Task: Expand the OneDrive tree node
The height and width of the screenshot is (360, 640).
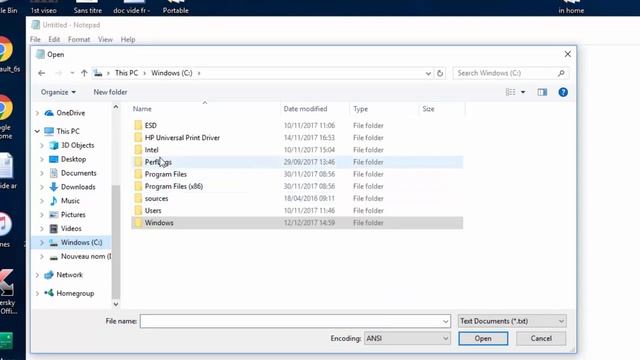Action: 38,113
